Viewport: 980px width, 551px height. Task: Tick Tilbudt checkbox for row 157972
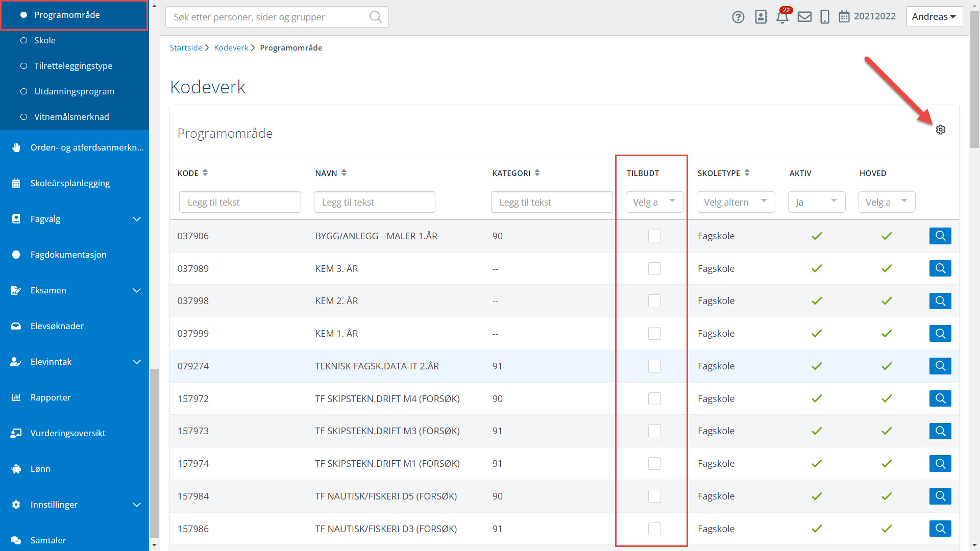(654, 398)
